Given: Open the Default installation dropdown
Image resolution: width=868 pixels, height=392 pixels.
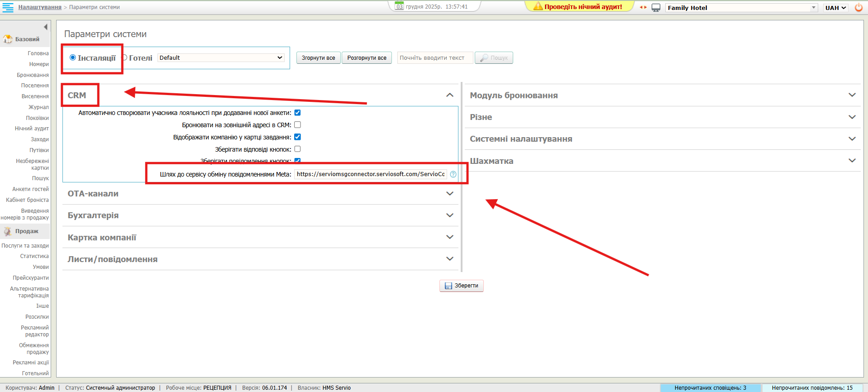Looking at the screenshot, I should tap(221, 58).
